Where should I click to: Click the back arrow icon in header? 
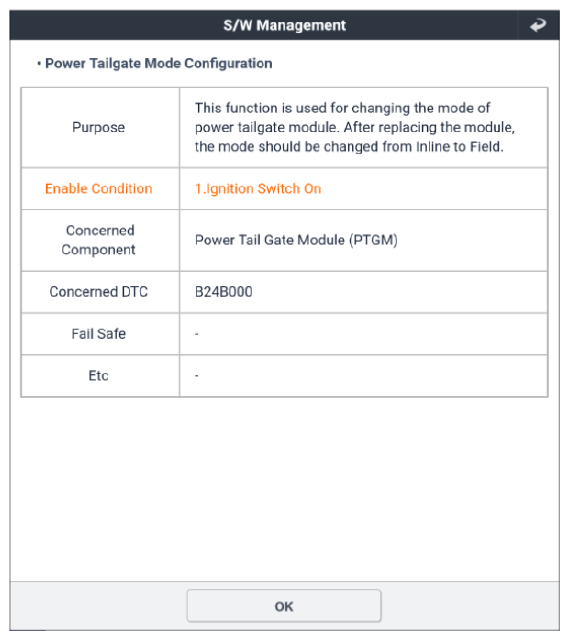pyautogui.click(x=538, y=25)
